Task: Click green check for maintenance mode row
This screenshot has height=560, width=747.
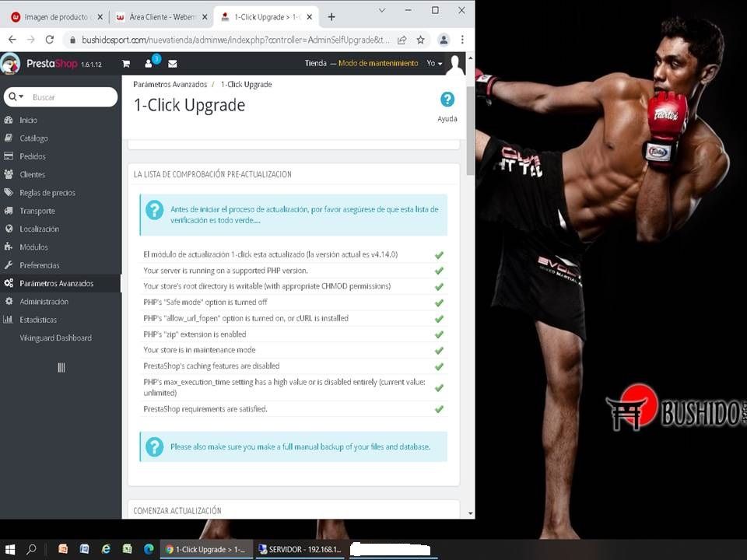Action: click(439, 351)
